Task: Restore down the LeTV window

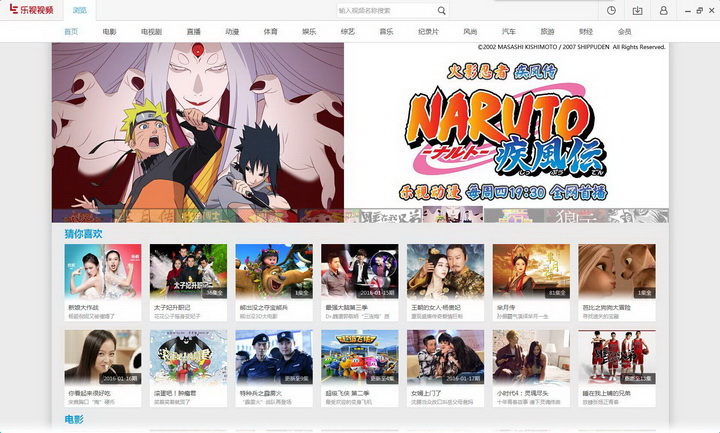Action: coord(699,11)
